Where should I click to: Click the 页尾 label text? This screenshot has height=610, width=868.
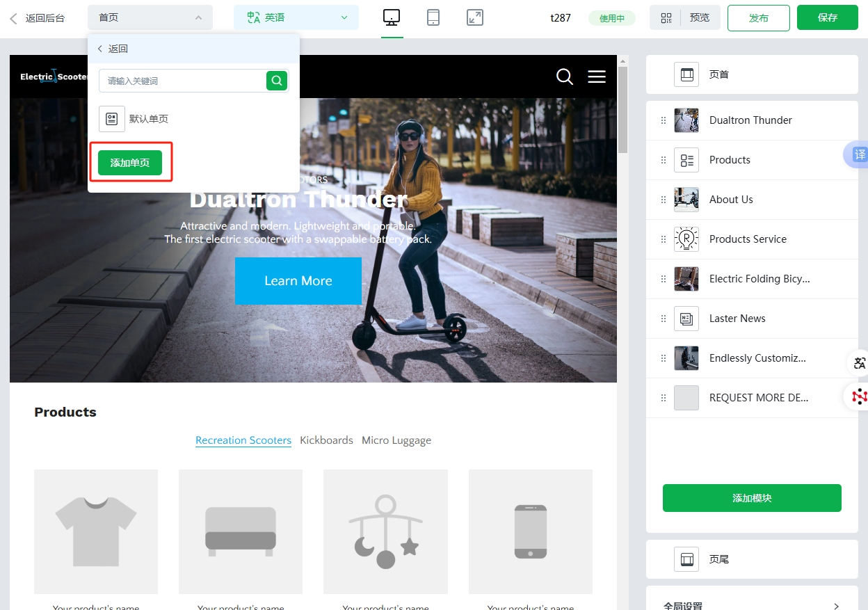[719, 559]
